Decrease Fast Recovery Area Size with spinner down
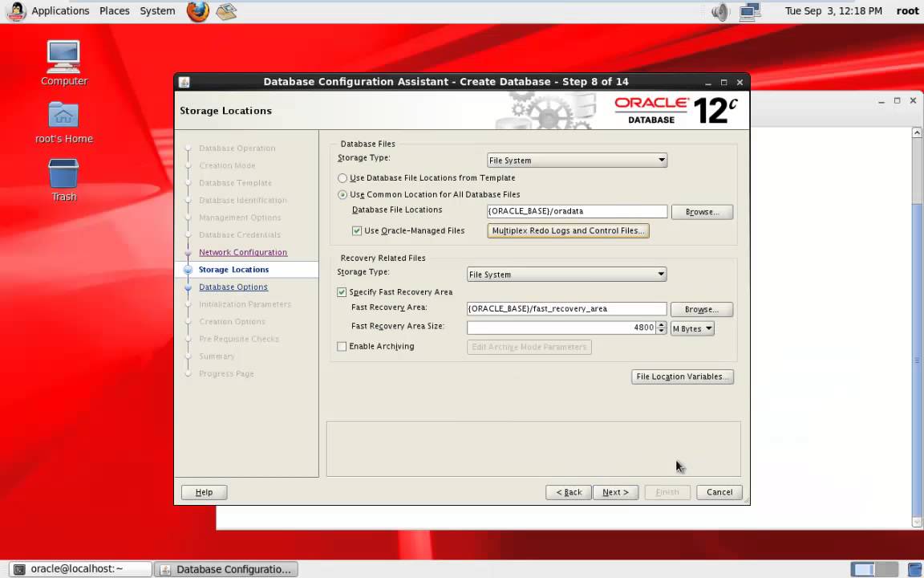Screen dimensions: 924x578 click(661, 332)
